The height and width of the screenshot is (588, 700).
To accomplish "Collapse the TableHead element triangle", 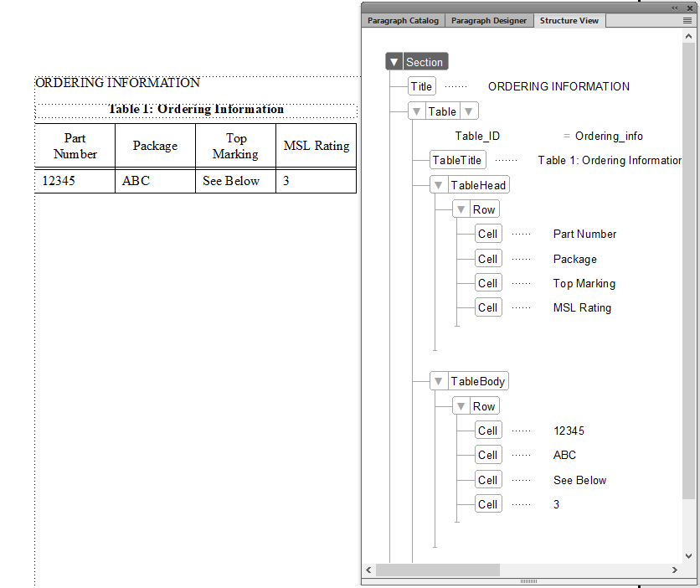I will [439, 185].
